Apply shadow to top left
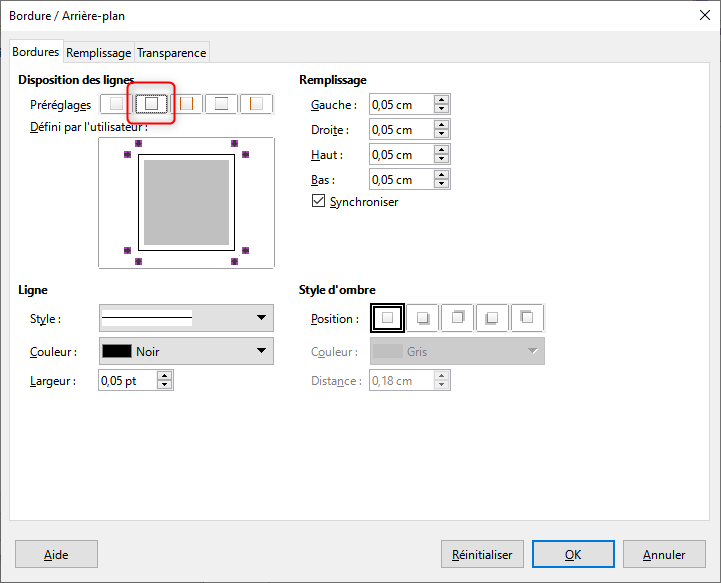The width and height of the screenshot is (721, 583). [528, 318]
